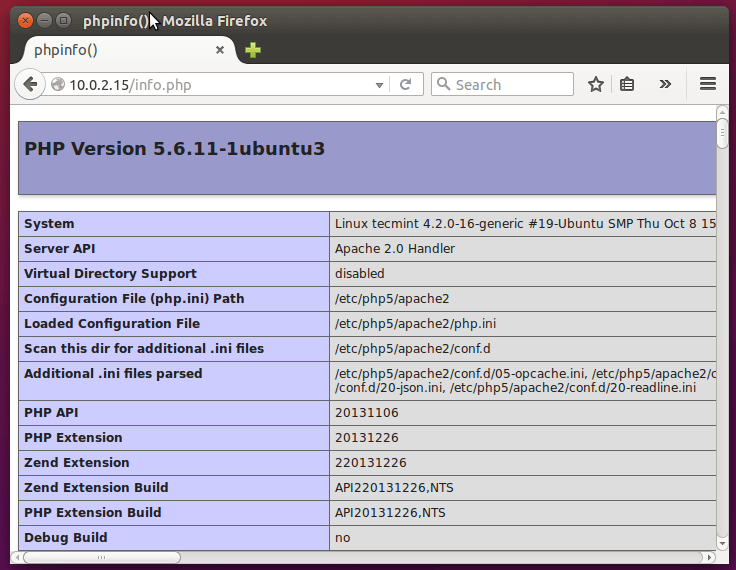The height and width of the screenshot is (570, 736).
Task: Click the horizontal scrollbar thumb
Action: tap(102, 557)
